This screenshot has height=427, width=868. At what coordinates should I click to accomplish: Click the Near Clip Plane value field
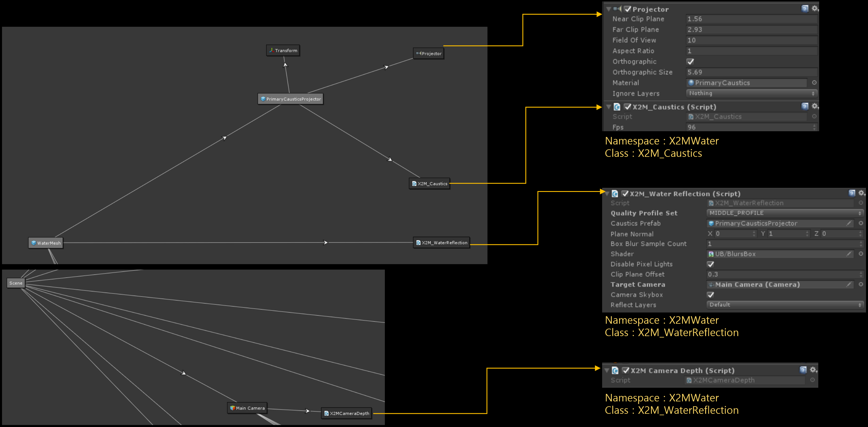click(751, 19)
